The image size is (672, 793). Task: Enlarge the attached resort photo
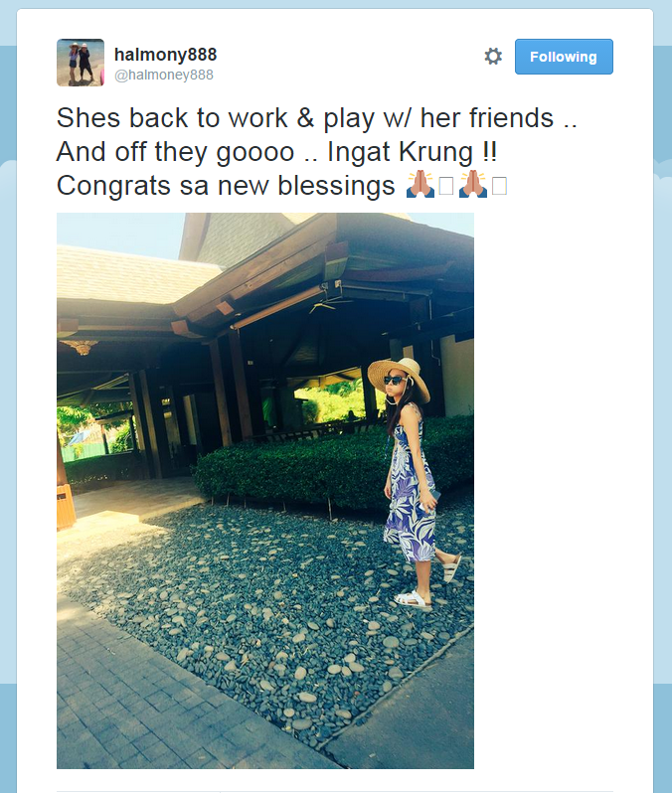coord(265,491)
